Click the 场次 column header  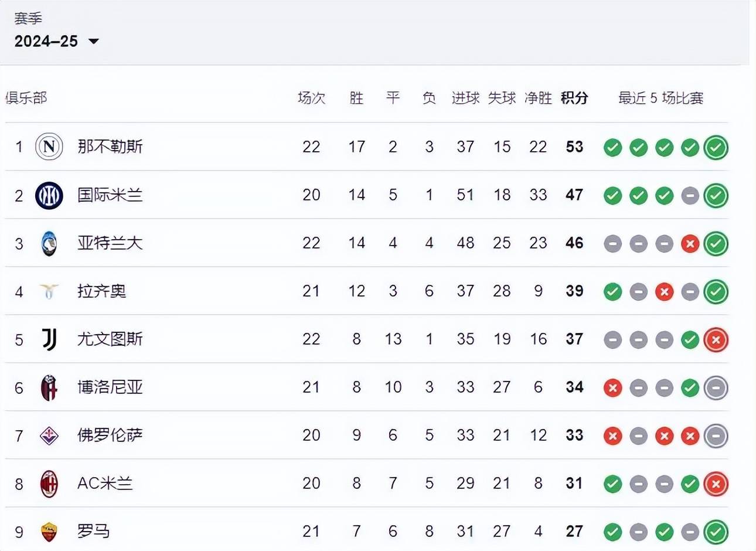pyautogui.click(x=311, y=98)
